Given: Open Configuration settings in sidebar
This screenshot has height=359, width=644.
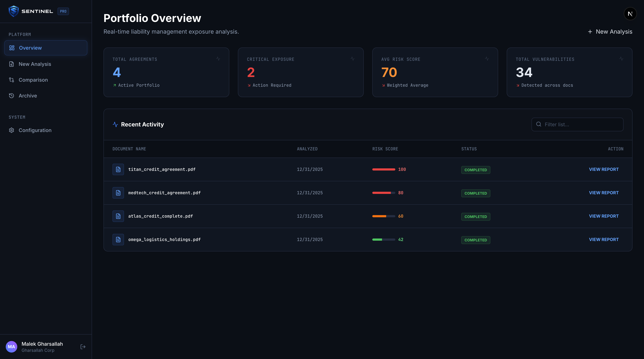Looking at the screenshot, I should (35, 130).
